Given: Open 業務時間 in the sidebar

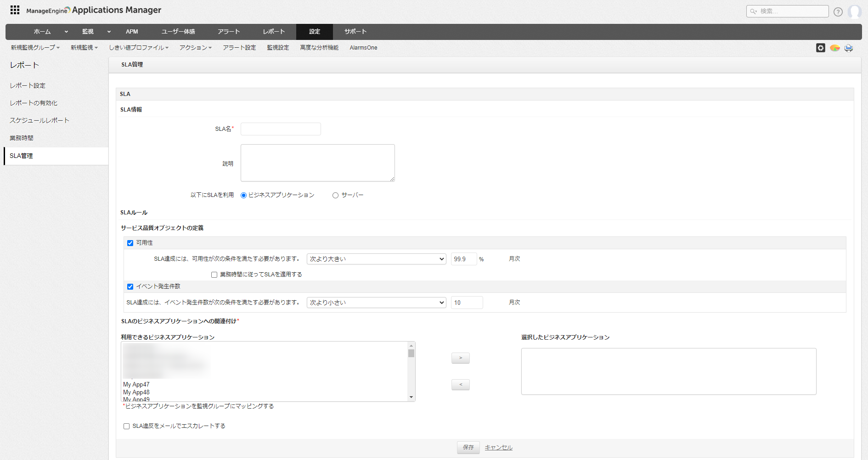Looking at the screenshot, I should pyautogui.click(x=22, y=138).
